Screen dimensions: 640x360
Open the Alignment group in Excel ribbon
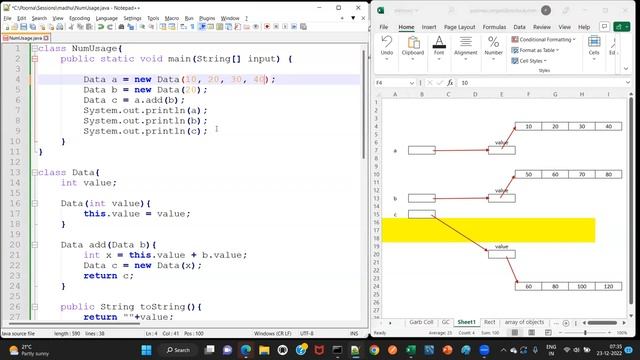pos(465,48)
